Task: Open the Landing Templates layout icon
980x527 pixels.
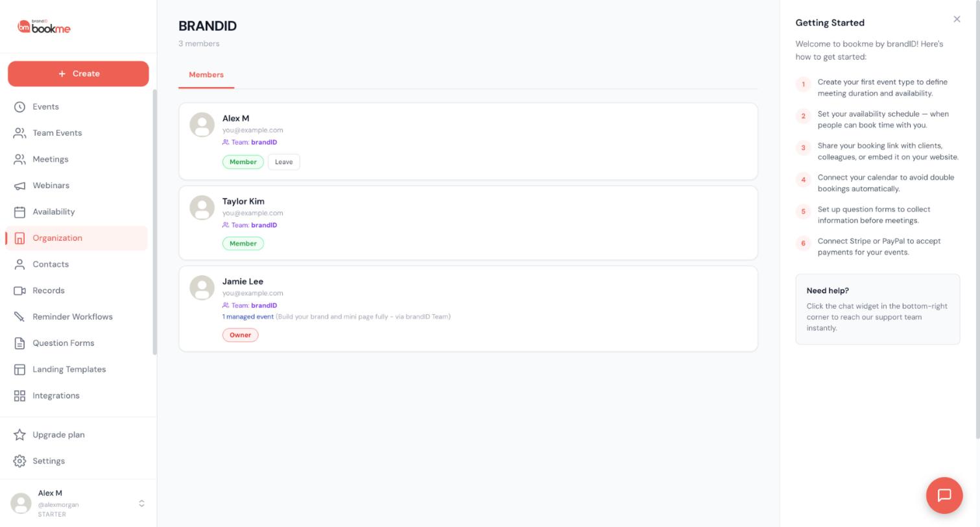Action: (x=19, y=369)
